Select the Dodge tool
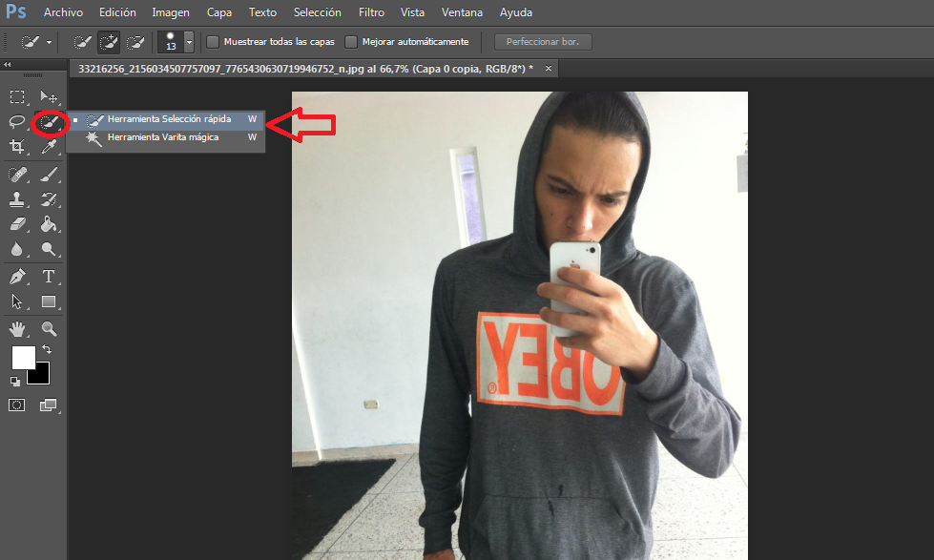Image resolution: width=934 pixels, height=560 pixels. pyautogui.click(x=49, y=249)
